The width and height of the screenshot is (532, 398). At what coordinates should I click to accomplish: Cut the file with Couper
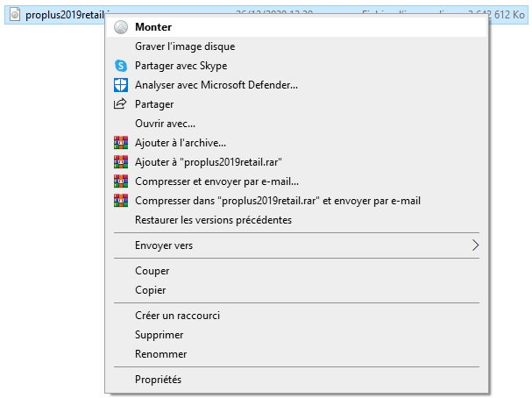tap(153, 271)
